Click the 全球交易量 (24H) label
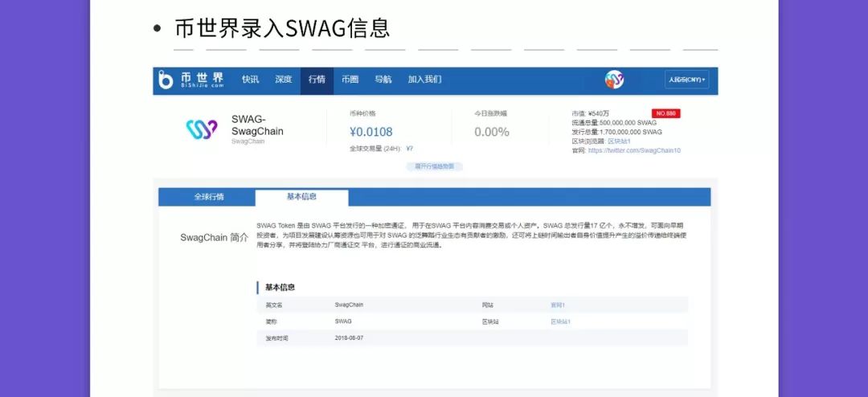This screenshot has height=397, width=868. [x=374, y=149]
